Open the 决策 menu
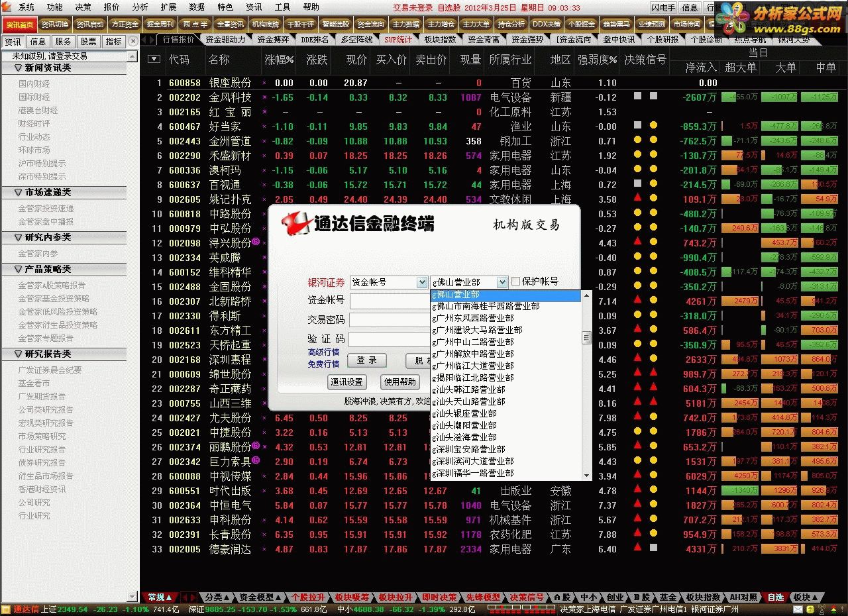This screenshot has height=616, width=848. pos(83,7)
